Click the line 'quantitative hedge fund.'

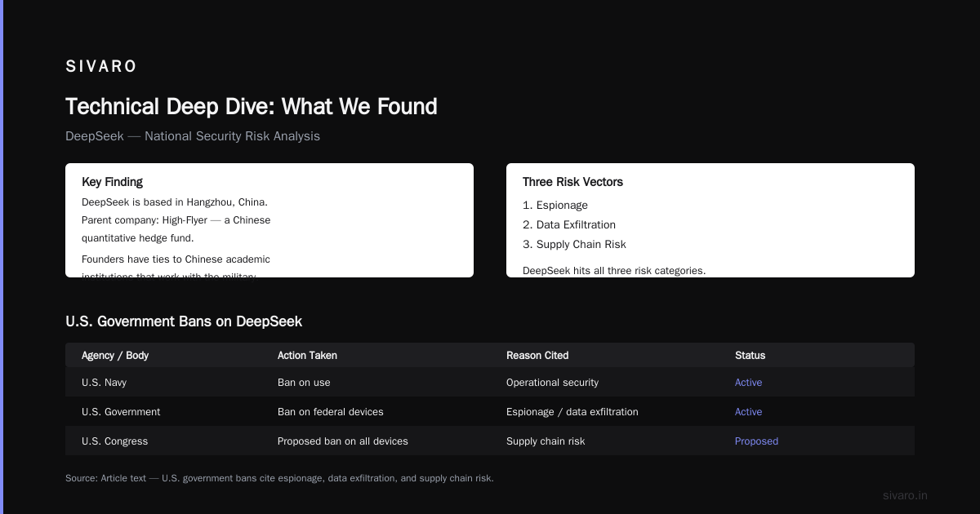(x=138, y=238)
